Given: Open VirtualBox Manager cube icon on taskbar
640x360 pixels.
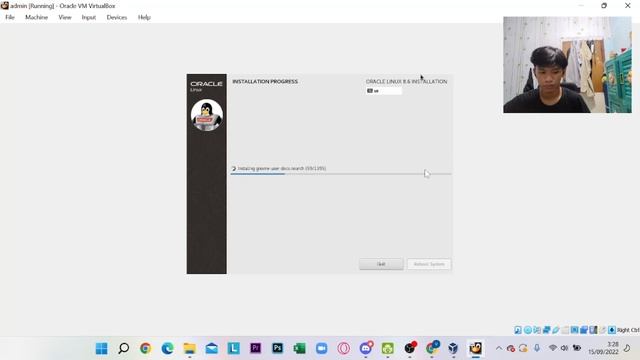Looking at the screenshot, I should click(453, 348).
